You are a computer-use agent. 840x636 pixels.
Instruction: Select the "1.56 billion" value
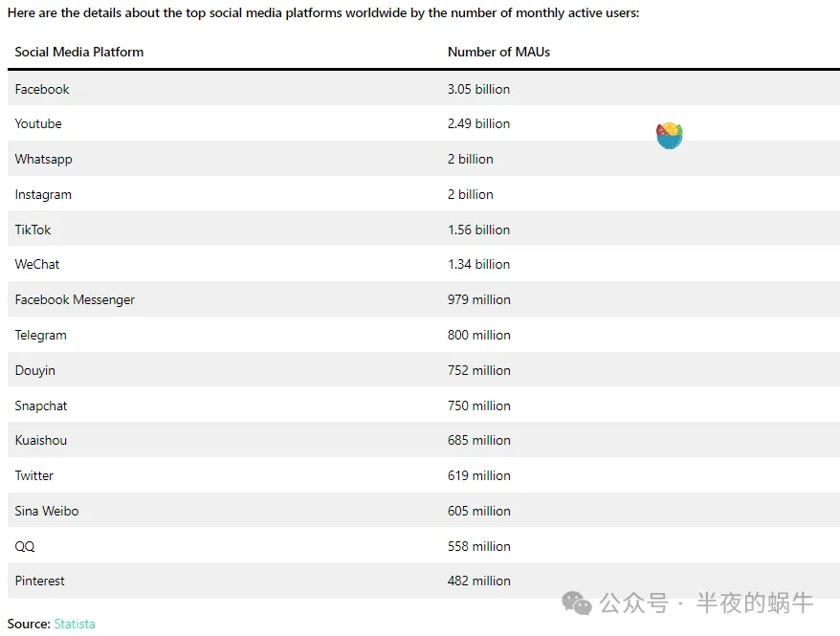click(x=479, y=230)
